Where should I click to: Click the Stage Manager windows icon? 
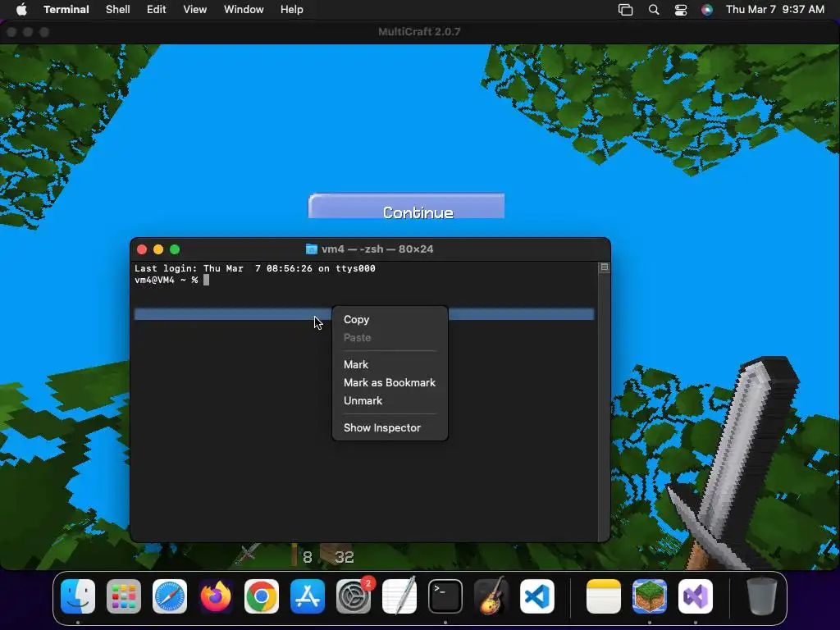tap(625, 10)
